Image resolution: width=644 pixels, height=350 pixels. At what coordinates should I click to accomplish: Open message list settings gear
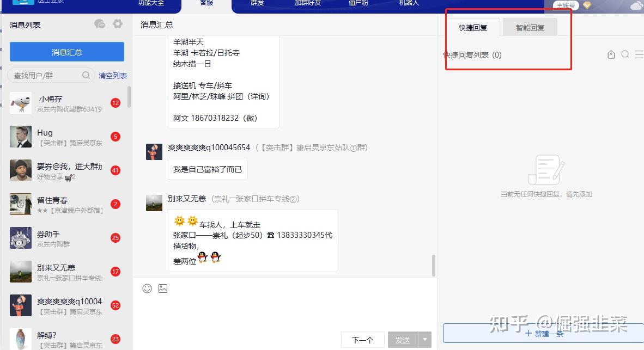118,24
